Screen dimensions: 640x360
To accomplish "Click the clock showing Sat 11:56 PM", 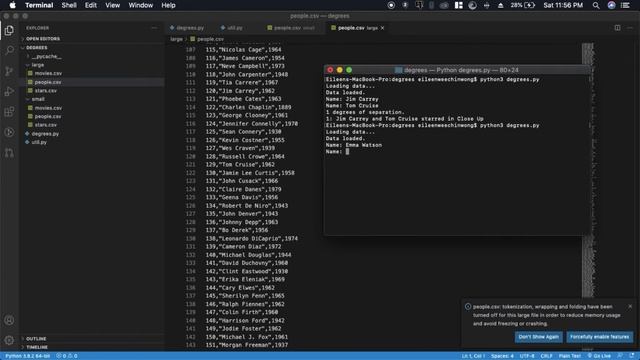I will pyautogui.click(x=563, y=5).
